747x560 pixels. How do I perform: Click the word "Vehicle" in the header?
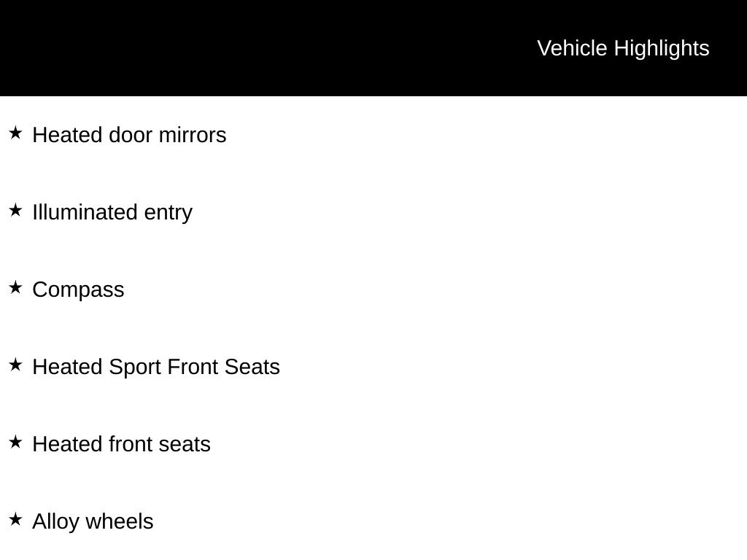(x=573, y=48)
